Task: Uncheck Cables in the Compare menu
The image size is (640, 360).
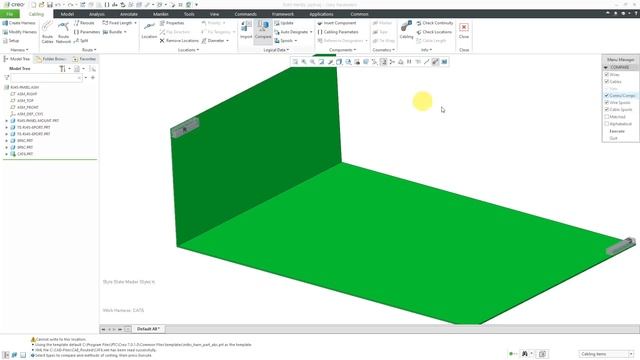Action: coord(607,82)
